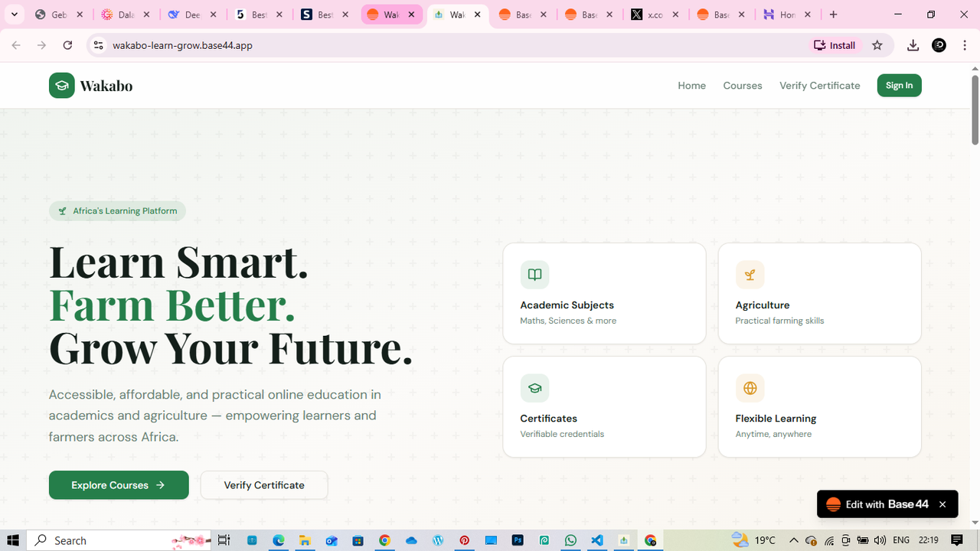
Task: Switch to the Dala browser tab
Action: (x=126, y=15)
